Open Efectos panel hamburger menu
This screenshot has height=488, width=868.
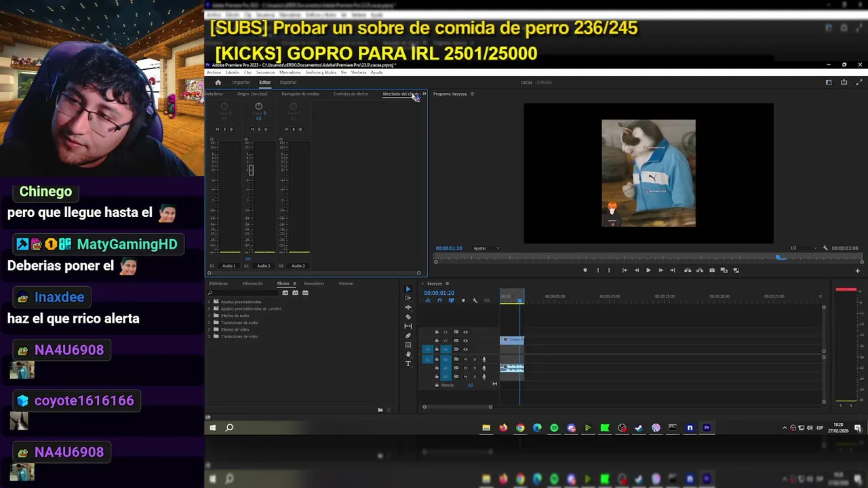293,283
